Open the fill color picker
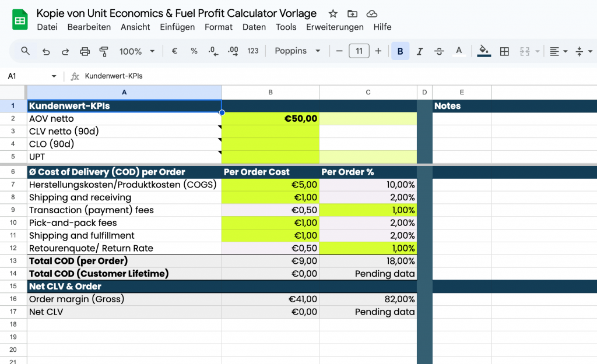The height and width of the screenshot is (364, 597). coord(483,51)
